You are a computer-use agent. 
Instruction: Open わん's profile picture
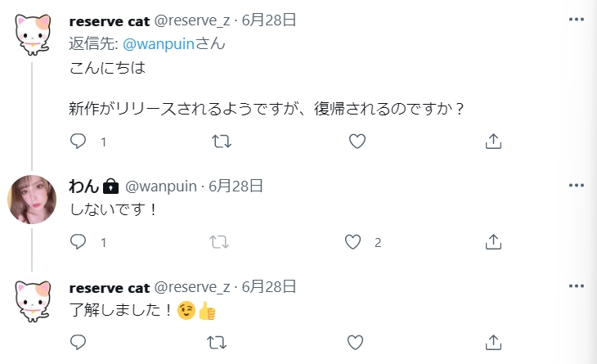pos(32,199)
